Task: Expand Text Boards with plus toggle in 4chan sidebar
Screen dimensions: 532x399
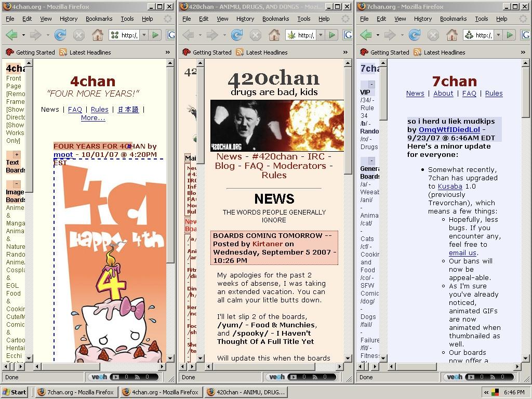Action: click(17, 154)
